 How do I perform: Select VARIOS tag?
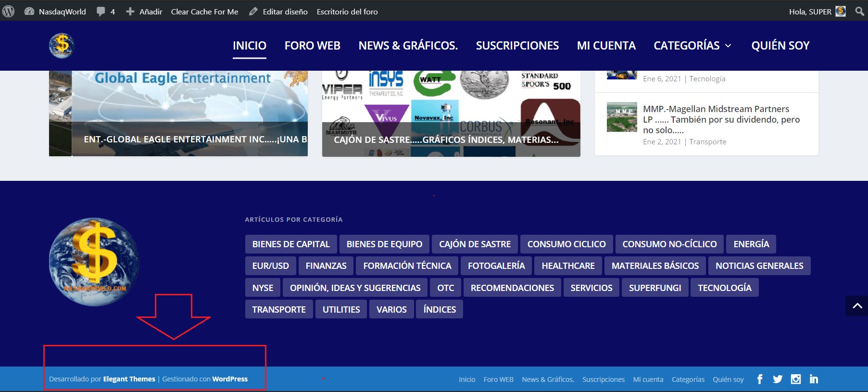[x=391, y=310]
